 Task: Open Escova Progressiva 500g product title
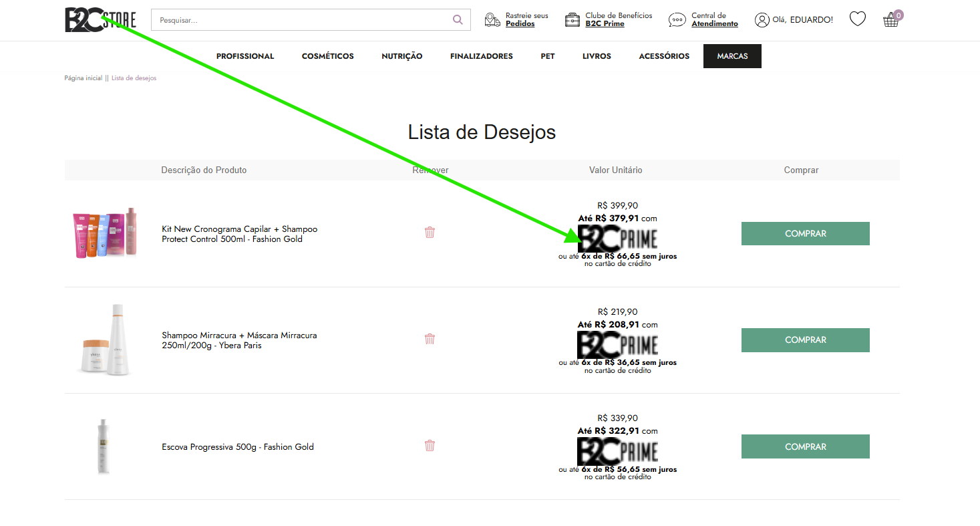(238, 446)
